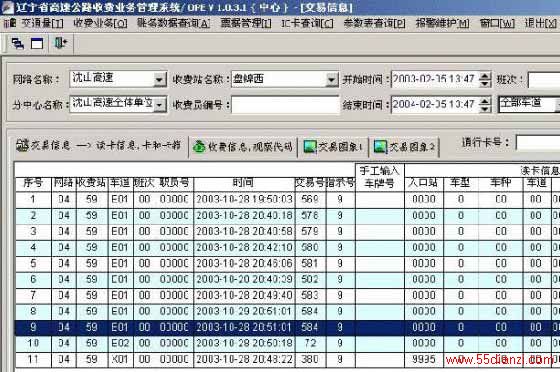
Task: Click transaction number cell 380
Action: click(x=310, y=359)
